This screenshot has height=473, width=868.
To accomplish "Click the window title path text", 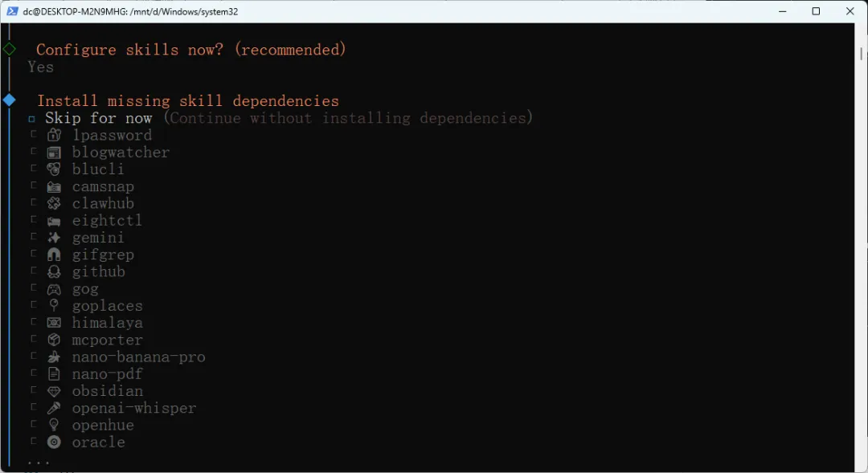I will (x=131, y=11).
